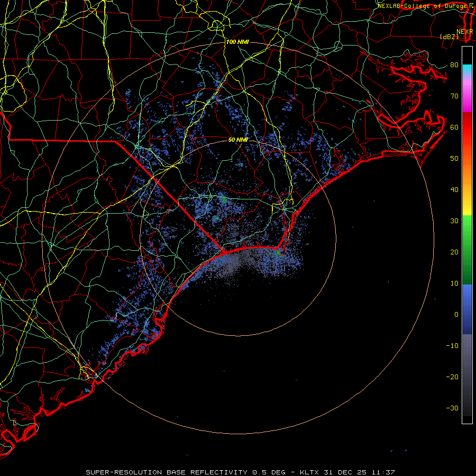
Task: Click the -10 value on the dBZ scale
Action: coord(452,346)
